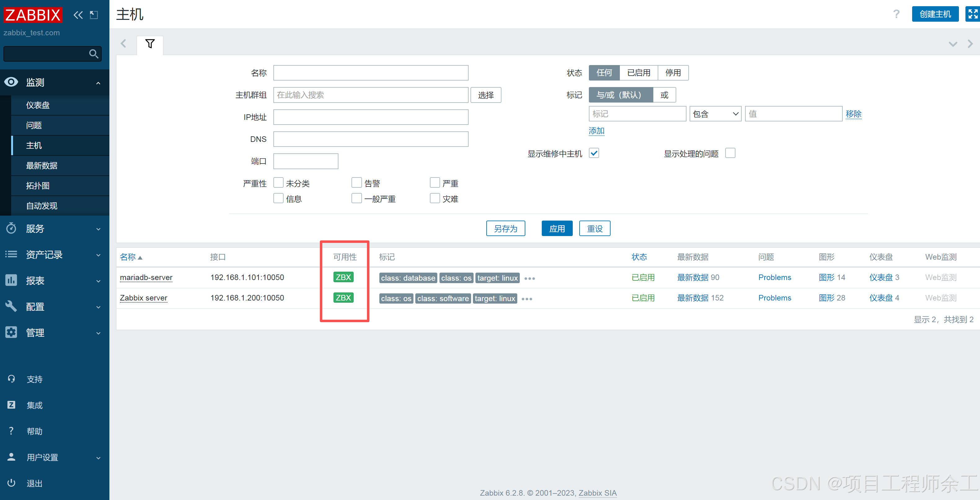Open the Zabbix server host link

point(143,298)
